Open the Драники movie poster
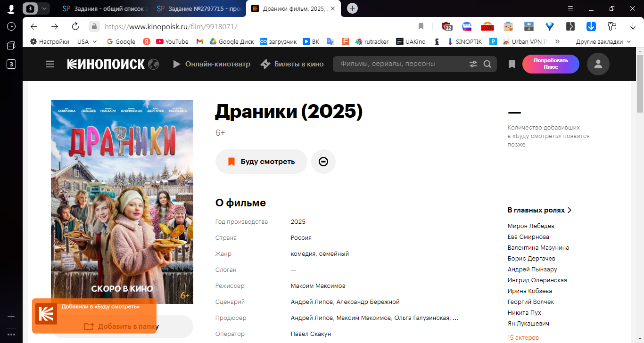644x343 pixels. [x=122, y=202]
